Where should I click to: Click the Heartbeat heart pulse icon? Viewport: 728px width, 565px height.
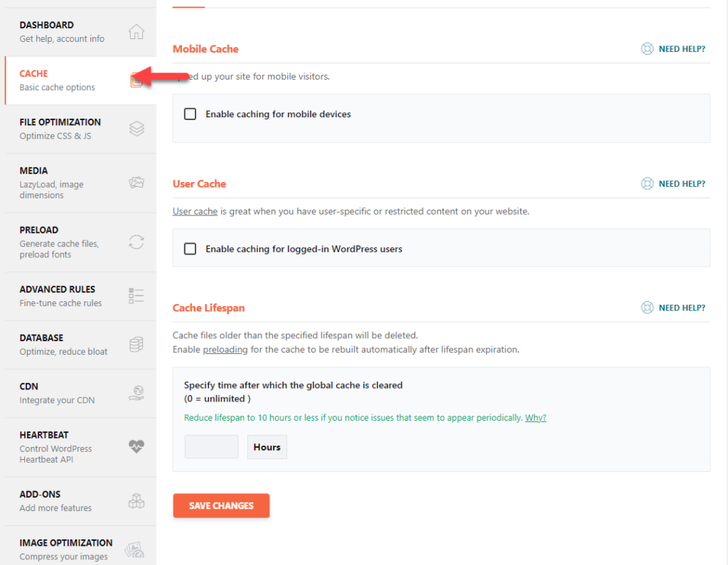tap(136, 446)
